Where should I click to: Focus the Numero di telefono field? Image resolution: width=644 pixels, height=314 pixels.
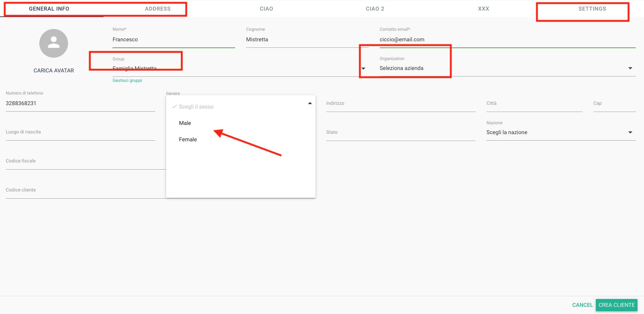pyautogui.click(x=80, y=103)
